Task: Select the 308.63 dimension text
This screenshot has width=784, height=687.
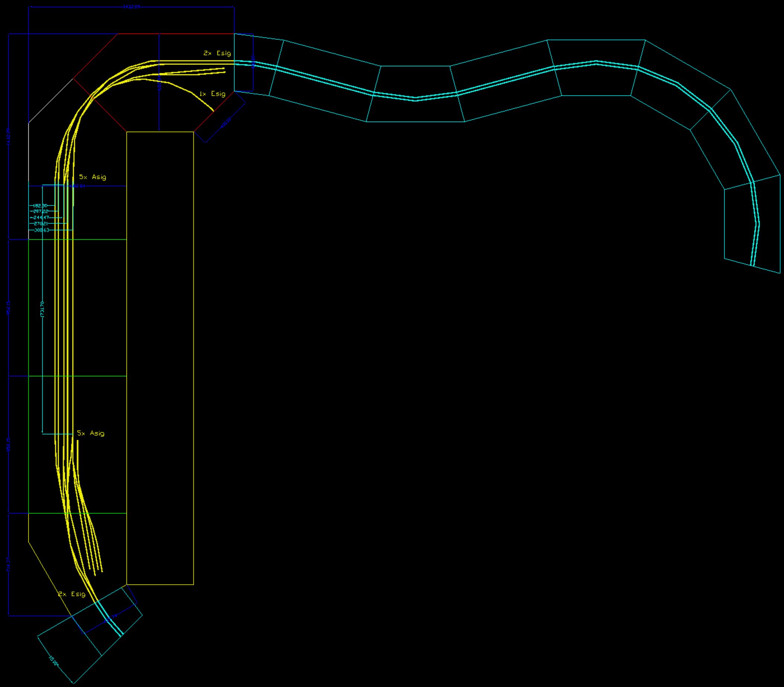Action: (x=41, y=230)
